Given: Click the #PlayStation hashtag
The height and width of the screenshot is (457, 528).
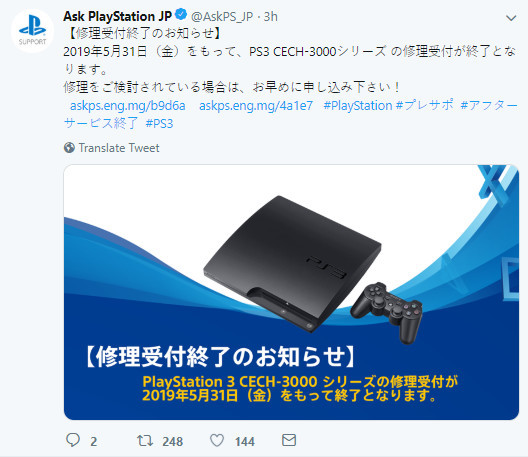Looking at the screenshot, I should pyautogui.click(x=358, y=106).
